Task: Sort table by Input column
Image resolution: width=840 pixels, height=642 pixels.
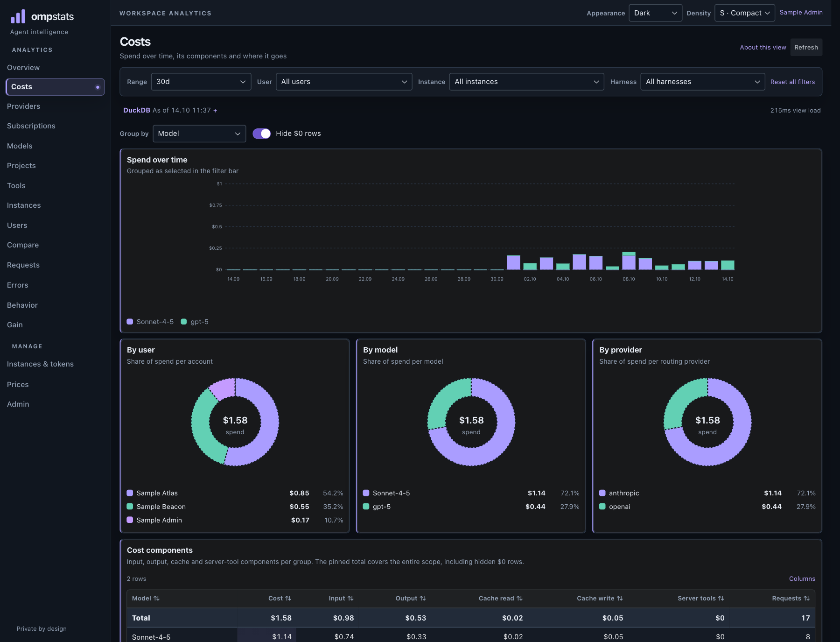Action: (341, 598)
